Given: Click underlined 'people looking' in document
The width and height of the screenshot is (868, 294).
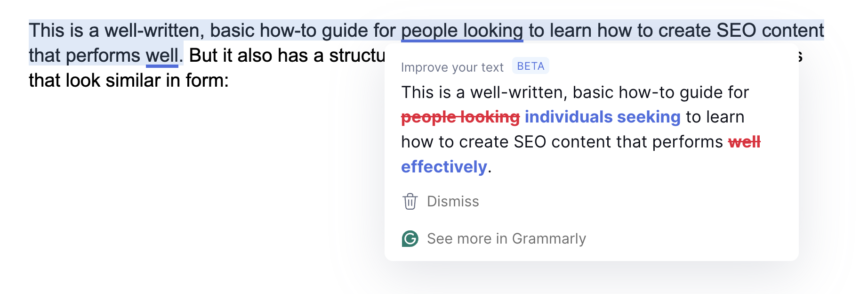Looking at the screenshot, I should click(x=462, y=31).
